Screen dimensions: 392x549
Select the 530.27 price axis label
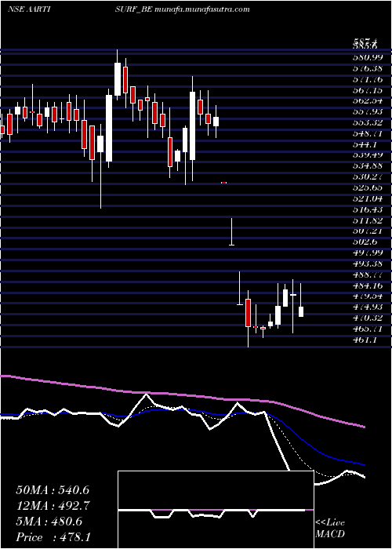[369, 176]
